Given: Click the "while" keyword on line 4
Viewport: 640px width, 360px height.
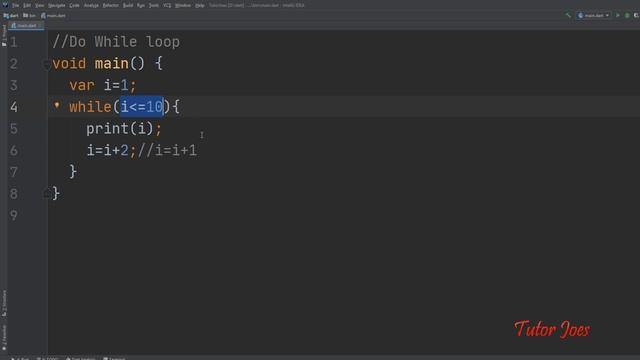Looking at the screenshot, I should 90,107.
